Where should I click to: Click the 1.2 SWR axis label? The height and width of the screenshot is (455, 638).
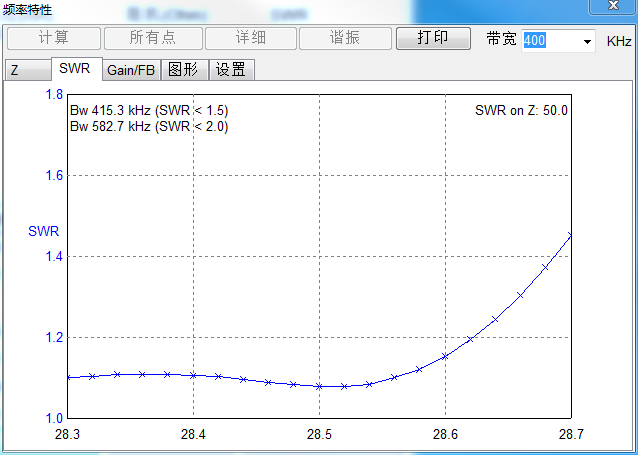(54, 337)
